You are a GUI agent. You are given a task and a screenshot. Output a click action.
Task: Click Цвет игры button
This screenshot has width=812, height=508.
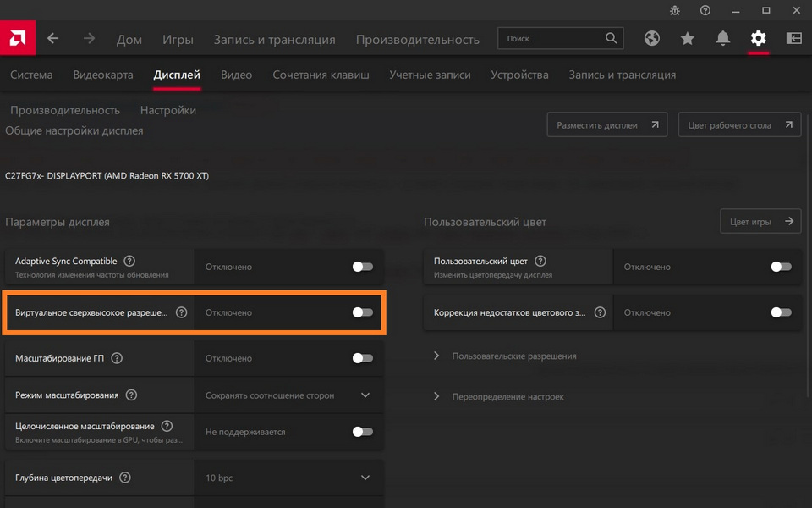[x=760, y=221]
